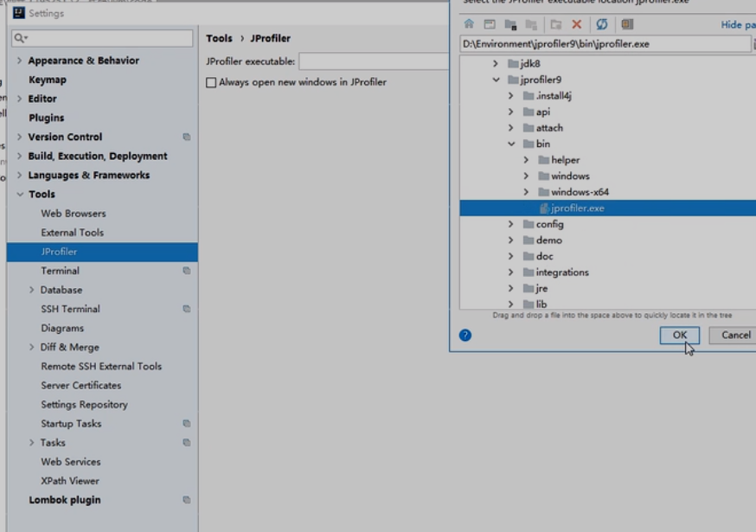
Task: Refresh the file tree with the Refresh icon
Action: [x=602, y=24]
